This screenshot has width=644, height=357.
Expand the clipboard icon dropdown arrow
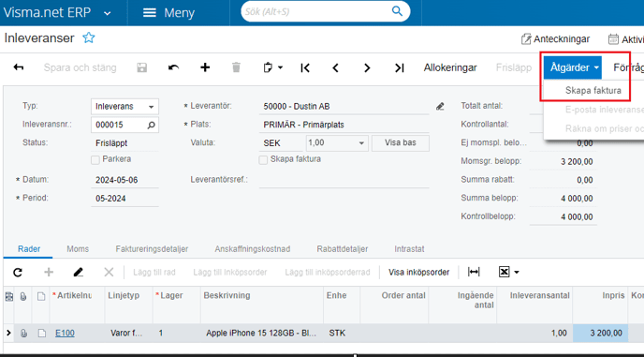click(281, 67)
